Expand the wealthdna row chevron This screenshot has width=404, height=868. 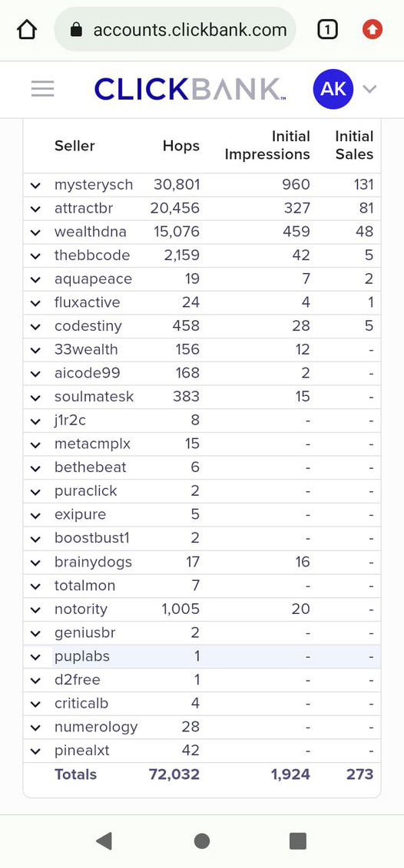35,232
